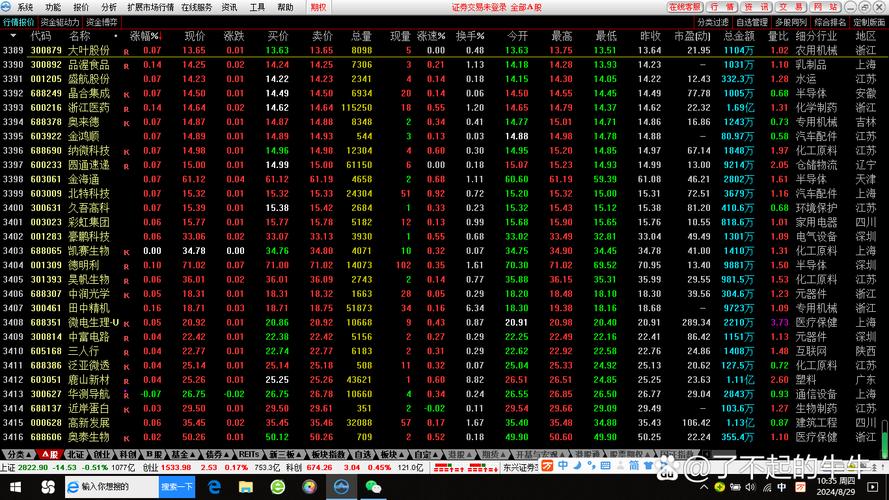Switch to the 资金驱动力 tab
Viewport: 889px width, 500px height.
pos(60,21)
